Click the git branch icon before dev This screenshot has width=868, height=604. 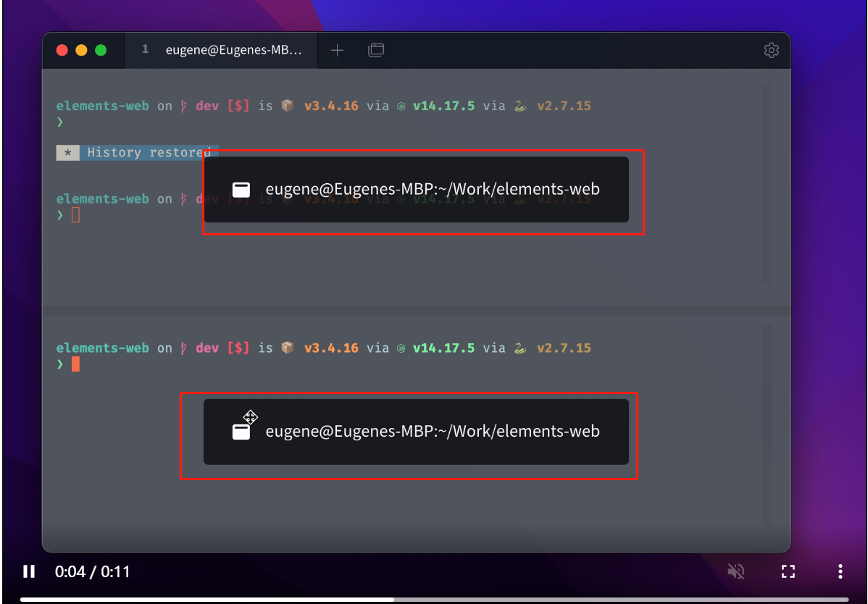[183, 105]
